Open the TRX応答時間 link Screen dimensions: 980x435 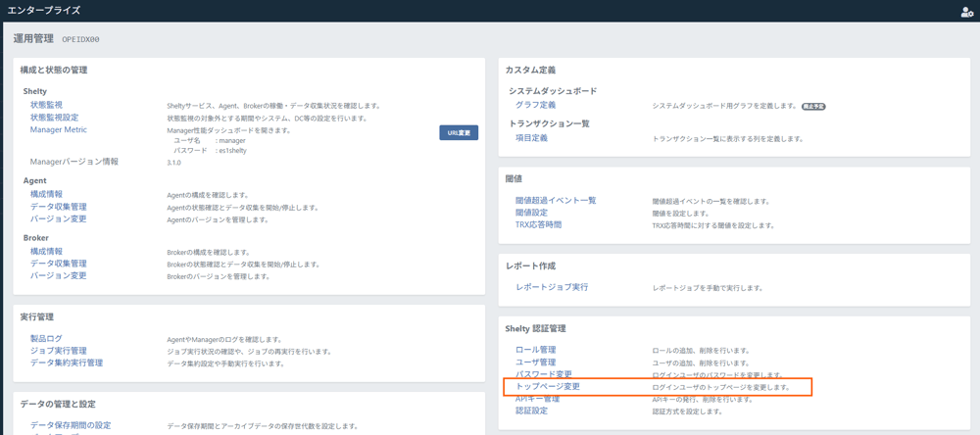(x=538, y=224)
